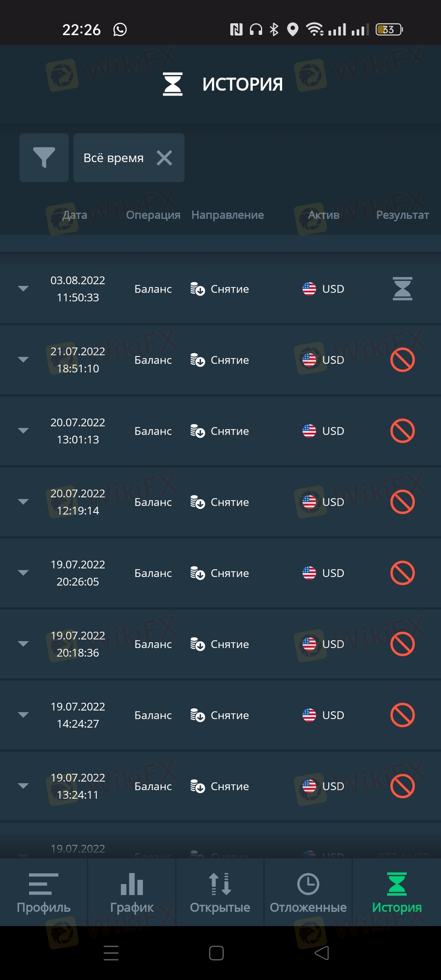Image resolution: width=441 pixels, height=980 pixels.
Task: Open the history filter funnel
Action: (44, 158)
